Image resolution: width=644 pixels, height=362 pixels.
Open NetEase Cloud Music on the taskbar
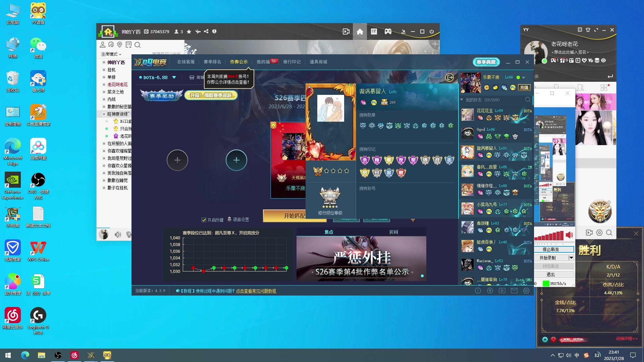pyautogui.click(x=74, y=355)
